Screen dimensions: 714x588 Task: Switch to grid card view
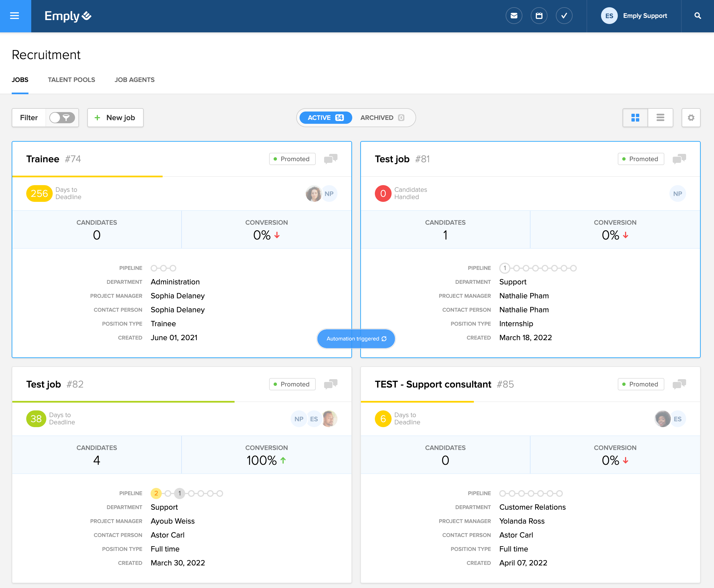(635, 118)
